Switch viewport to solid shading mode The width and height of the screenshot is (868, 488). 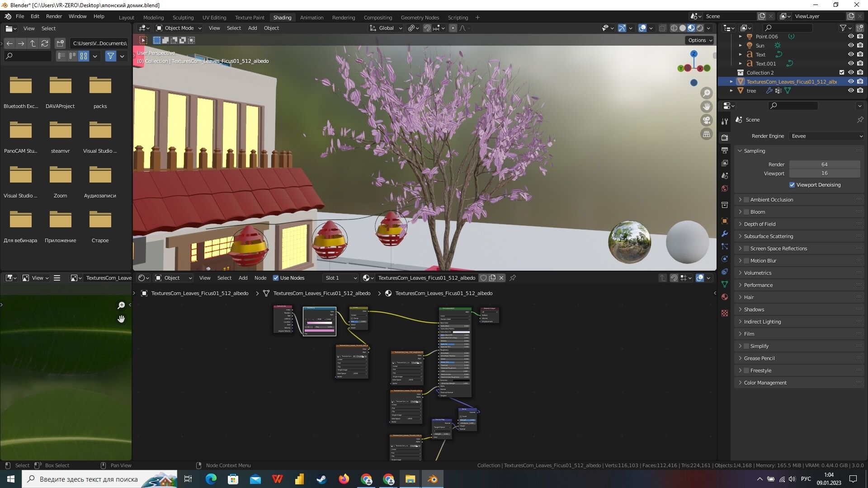[683, 28]
